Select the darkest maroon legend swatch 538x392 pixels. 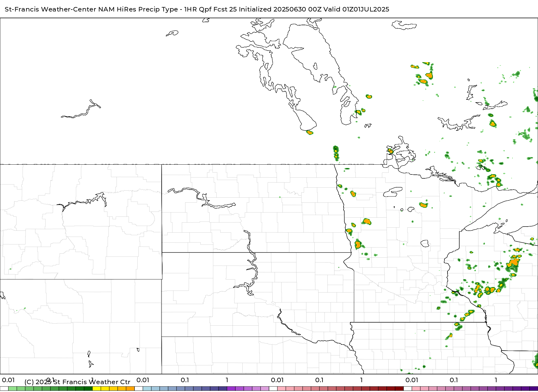(399, 389)
